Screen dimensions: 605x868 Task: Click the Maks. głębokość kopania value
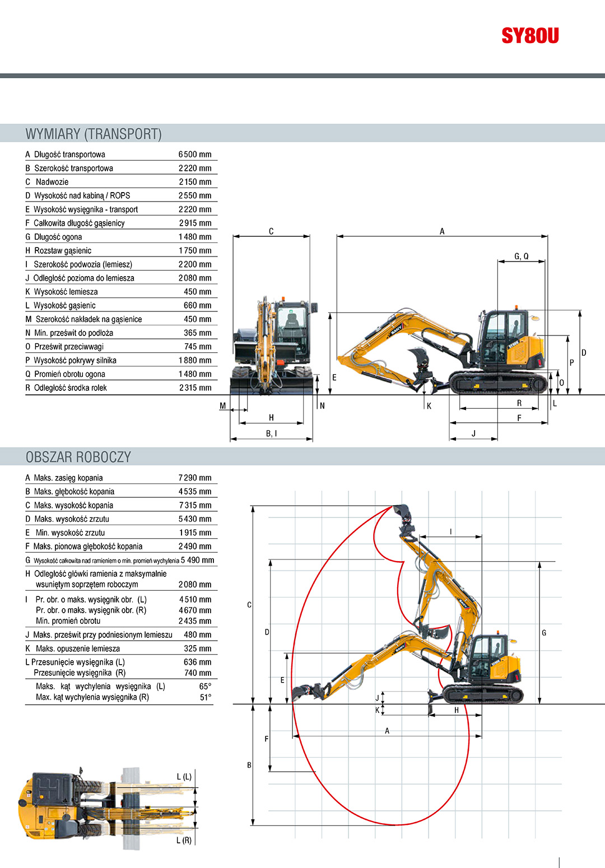tap(196, 492)
